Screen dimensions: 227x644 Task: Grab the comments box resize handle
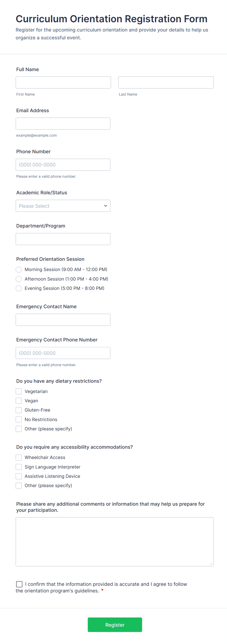pyautogui.click(x=211, y=564)
